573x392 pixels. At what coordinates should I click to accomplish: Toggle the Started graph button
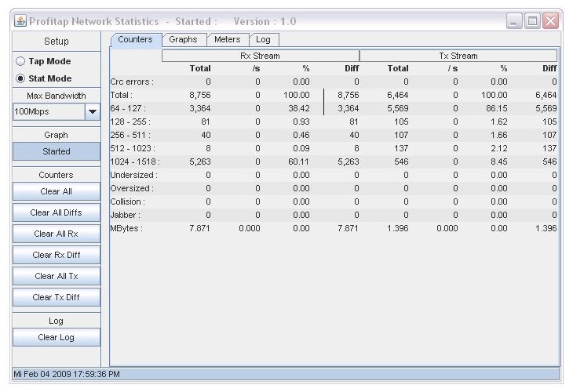[56, 151]
